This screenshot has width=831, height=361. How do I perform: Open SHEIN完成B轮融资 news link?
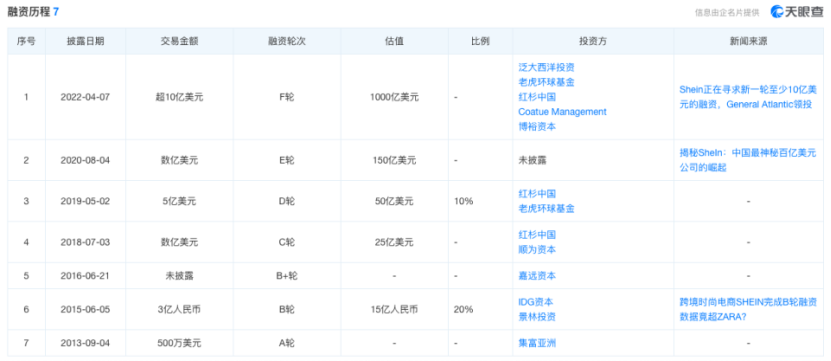pos(747,310)
